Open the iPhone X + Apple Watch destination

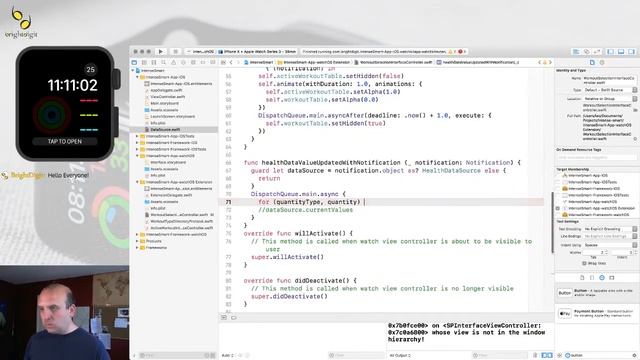[x=257, y=52]
